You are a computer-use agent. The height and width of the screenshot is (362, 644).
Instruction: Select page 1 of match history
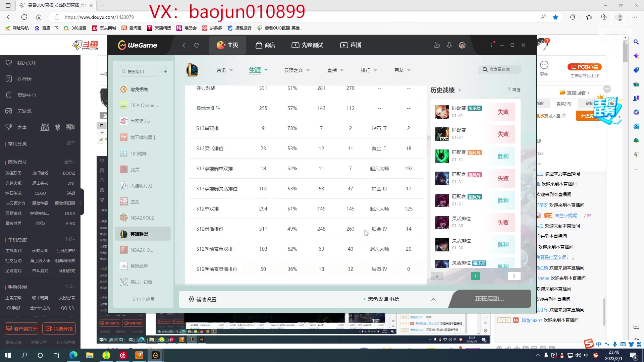point(476,276)
